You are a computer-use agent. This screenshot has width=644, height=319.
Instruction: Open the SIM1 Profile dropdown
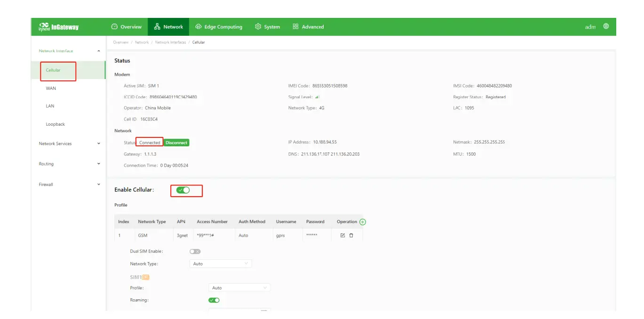[x=239, y=288]
